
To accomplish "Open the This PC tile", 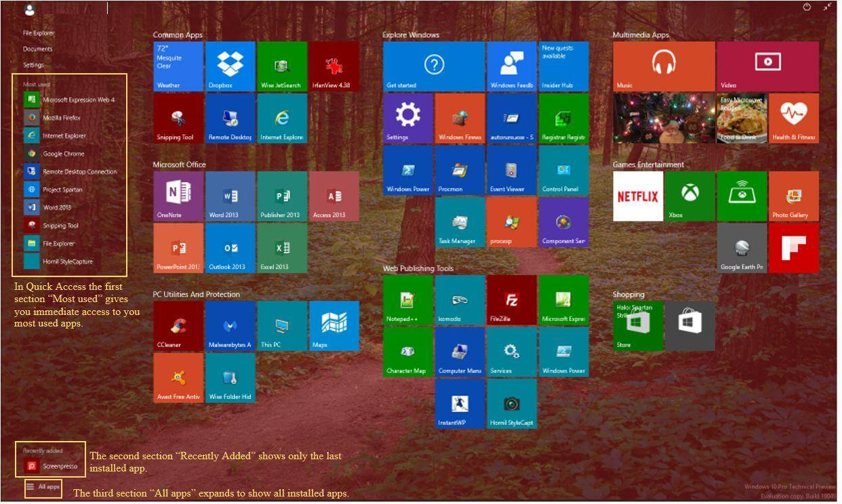I will [x=282, y=326].
